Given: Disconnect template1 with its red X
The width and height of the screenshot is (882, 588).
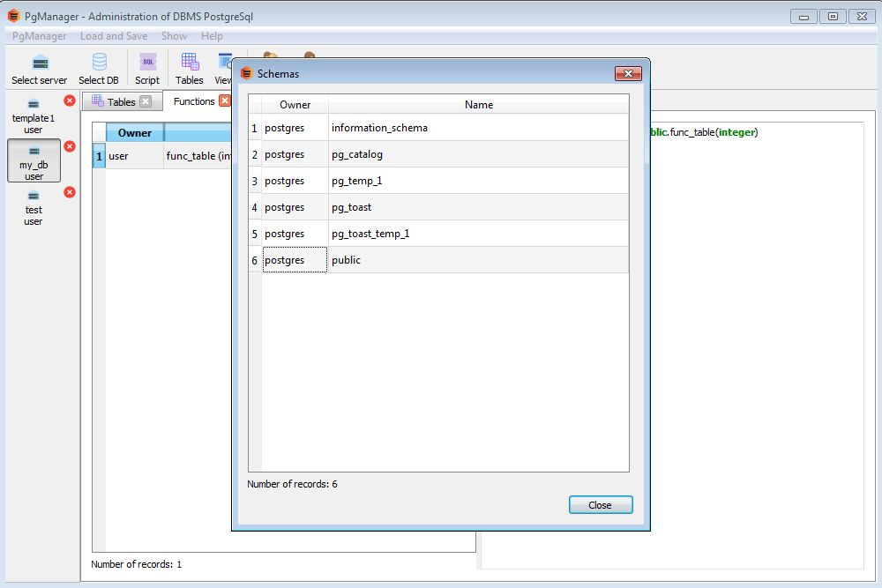Looking at the screenshot, I should (x=70, y=100).
